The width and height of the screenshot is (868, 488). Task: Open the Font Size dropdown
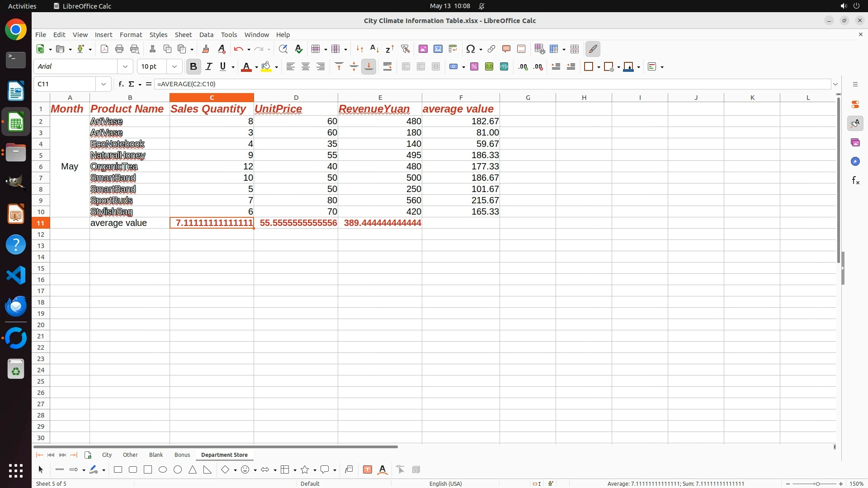174,67
